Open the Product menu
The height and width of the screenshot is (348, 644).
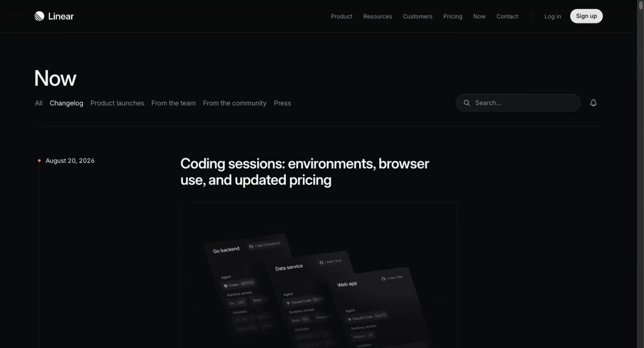coord(342,16)
